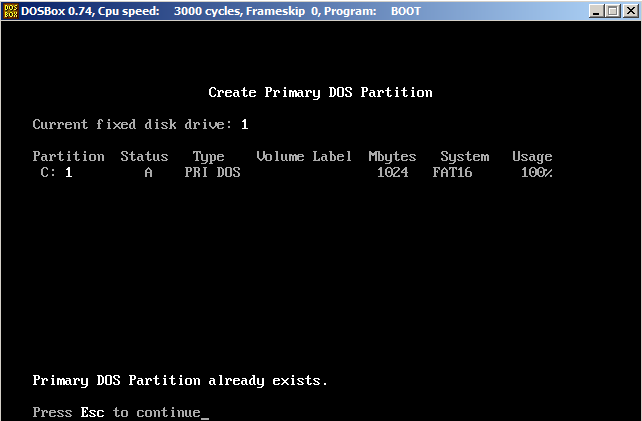Screen dimensions: 642x421
Task: Click 'Current fixed disk drive: 1' line
Action: [x=140, y=124]
